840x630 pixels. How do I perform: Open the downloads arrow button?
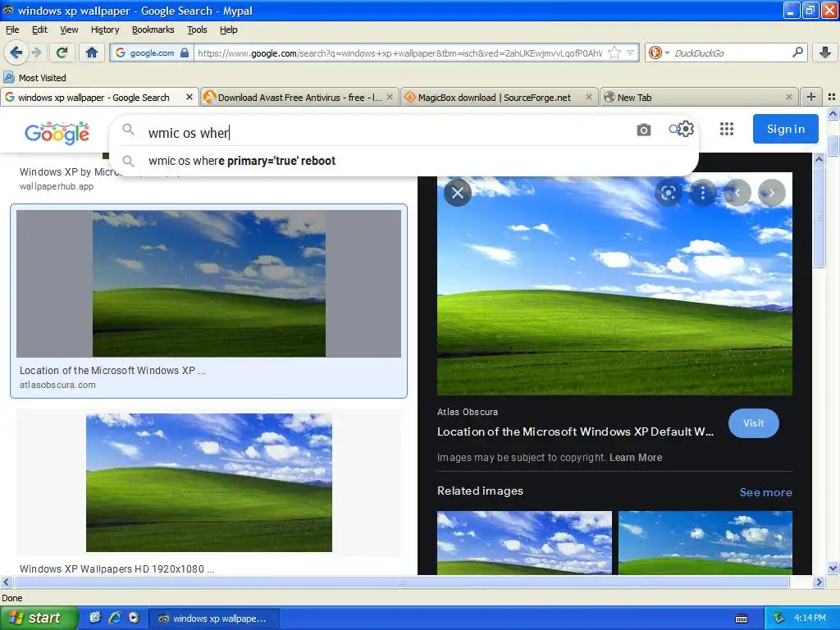click(825, 52)
